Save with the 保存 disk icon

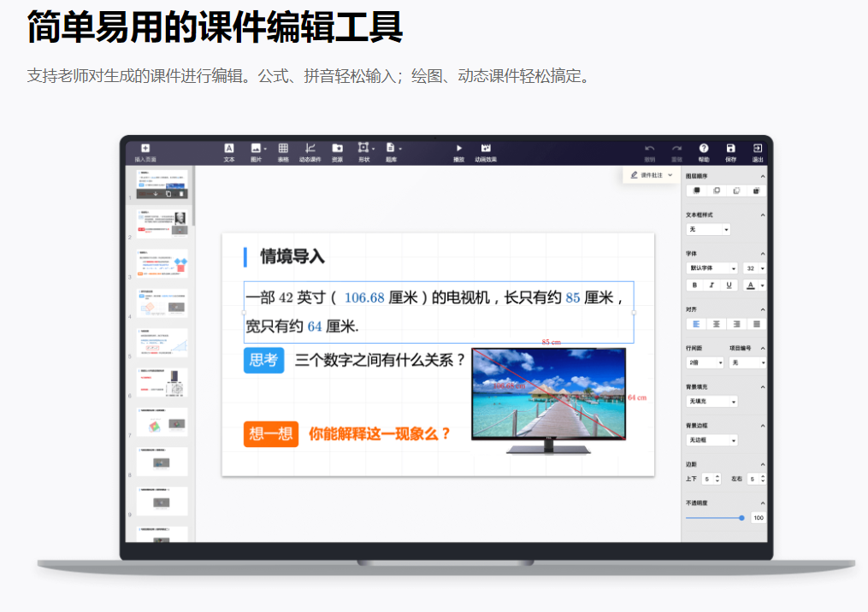(730, 148)
